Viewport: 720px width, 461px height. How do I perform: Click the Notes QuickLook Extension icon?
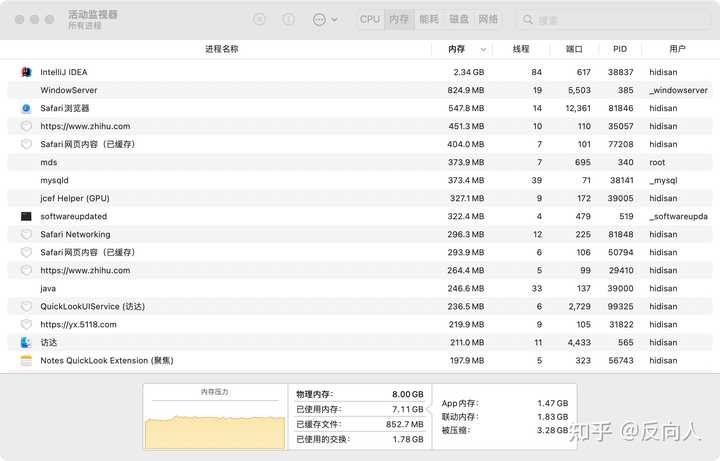click(26, 360)
